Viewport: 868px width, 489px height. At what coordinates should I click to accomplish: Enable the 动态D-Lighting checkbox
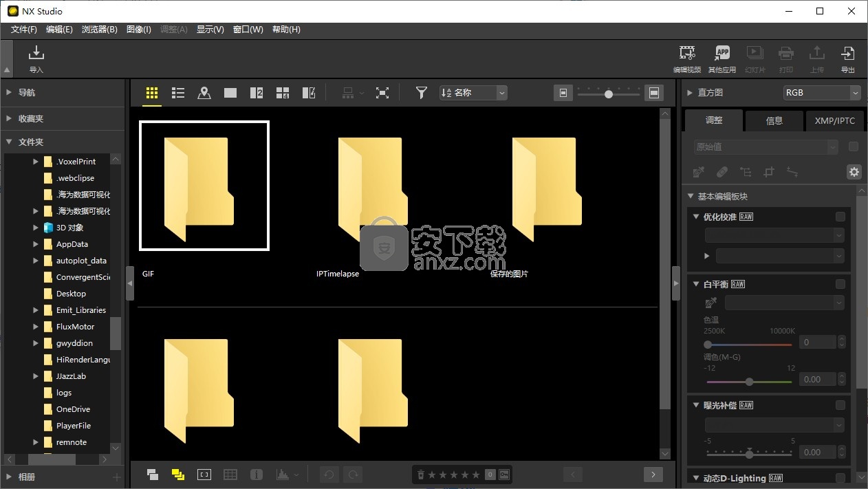point(840,478)
